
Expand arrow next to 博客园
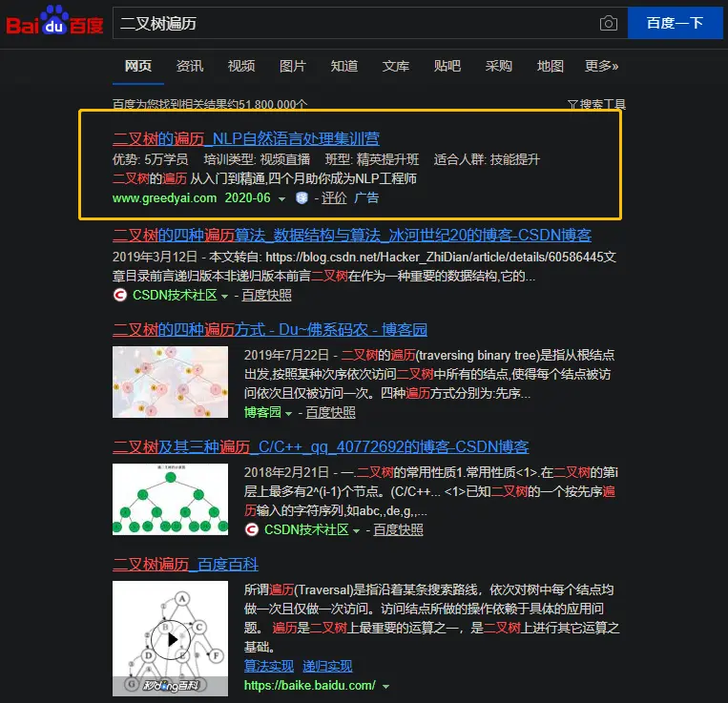click(x=288, y=413)
